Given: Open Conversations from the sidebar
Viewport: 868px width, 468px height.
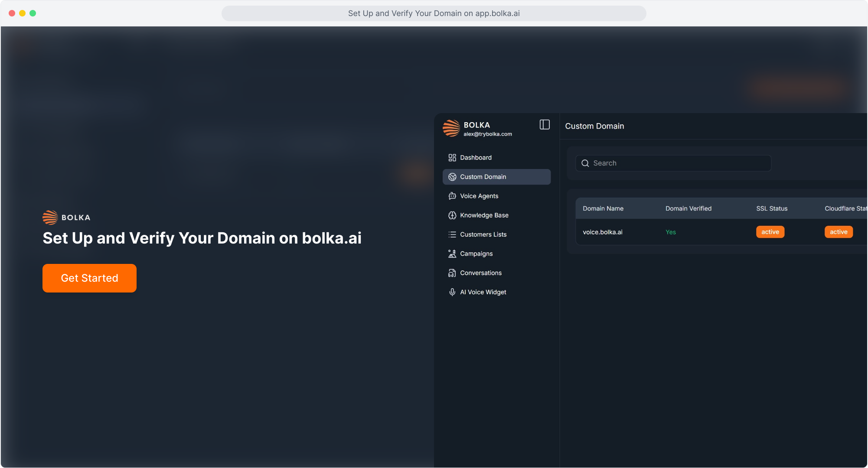Looking at the screenshot, I should (481, 273).
